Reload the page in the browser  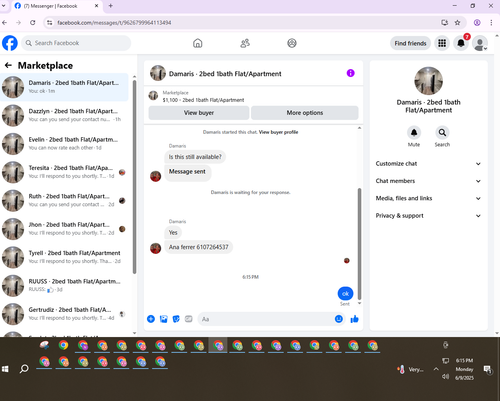(32, 23)
